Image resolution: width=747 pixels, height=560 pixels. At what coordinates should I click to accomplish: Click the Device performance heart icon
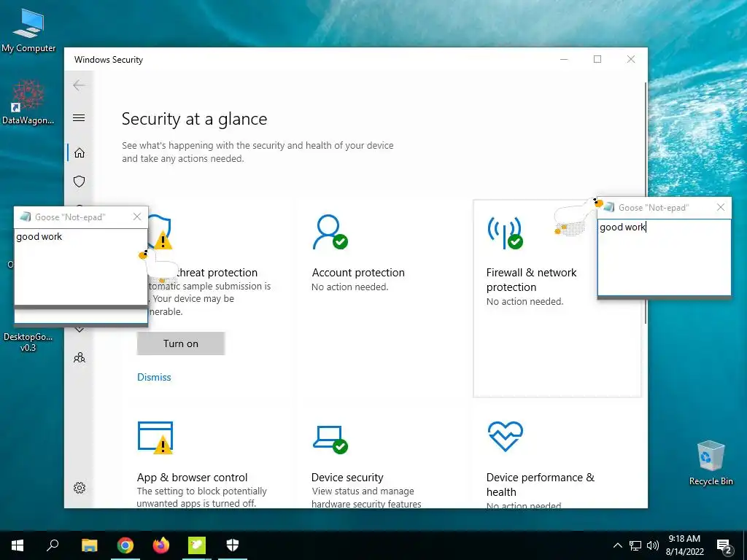[x=505, y=436]
